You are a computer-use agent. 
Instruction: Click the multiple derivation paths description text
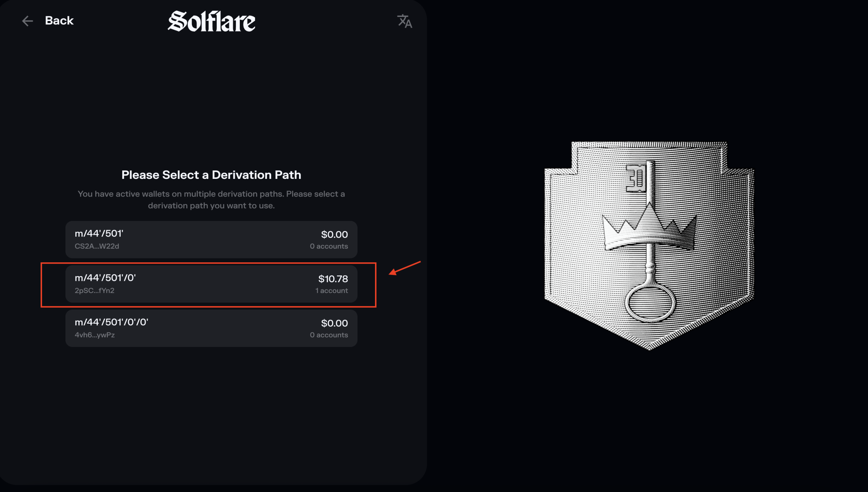tap(211, 200)
